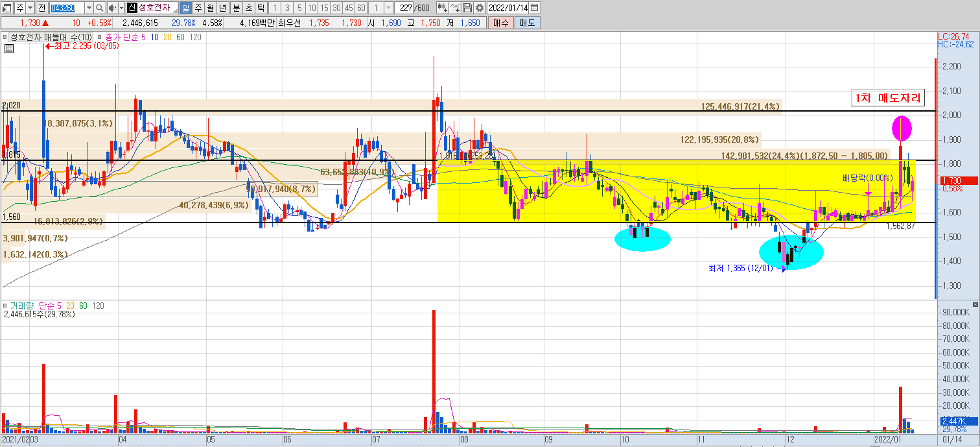The image size is (980, 447).
Task: Expand the stock code history dropdown
Action: (89, 8)
